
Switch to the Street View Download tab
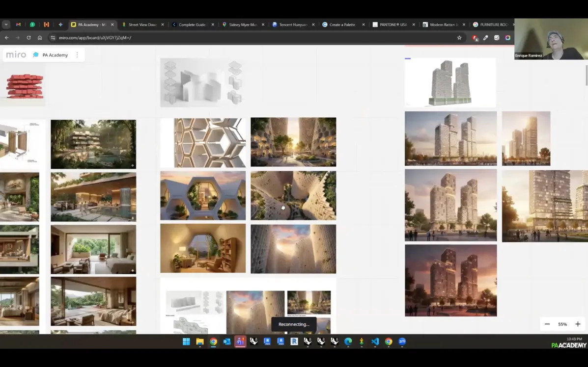[x=142, y=25]
